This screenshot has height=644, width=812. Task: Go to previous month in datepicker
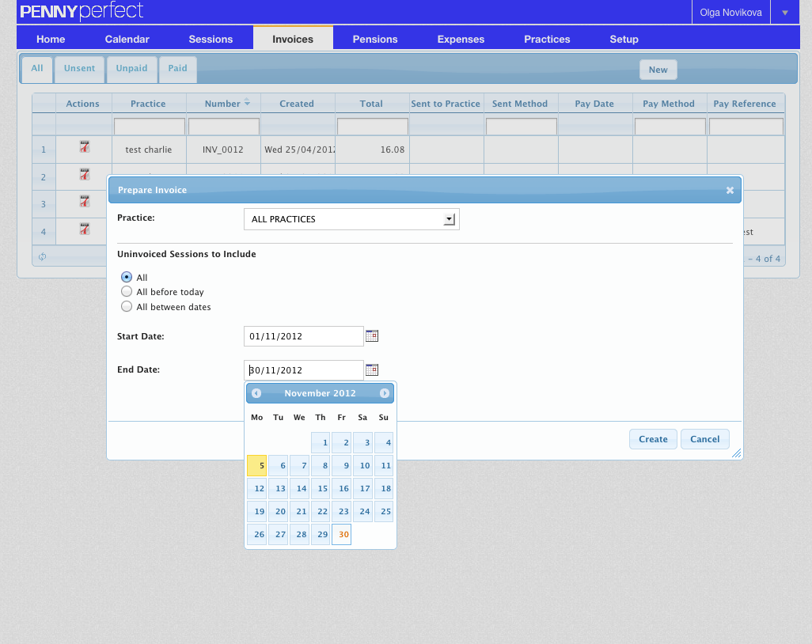(x=256, y=393)
